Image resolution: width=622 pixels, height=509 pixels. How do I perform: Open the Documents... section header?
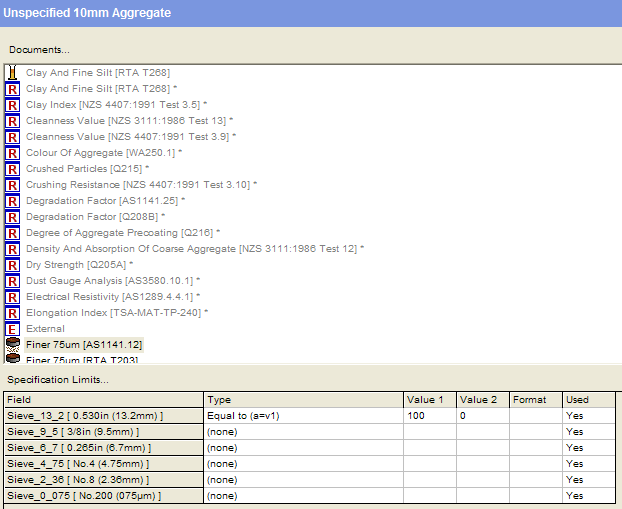[39, 49]
